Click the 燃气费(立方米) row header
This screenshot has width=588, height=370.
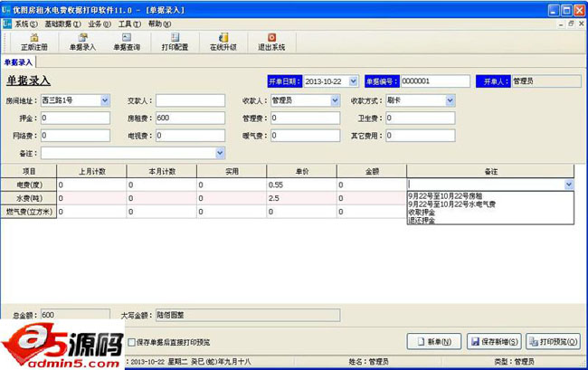click(x=29, y=212)
